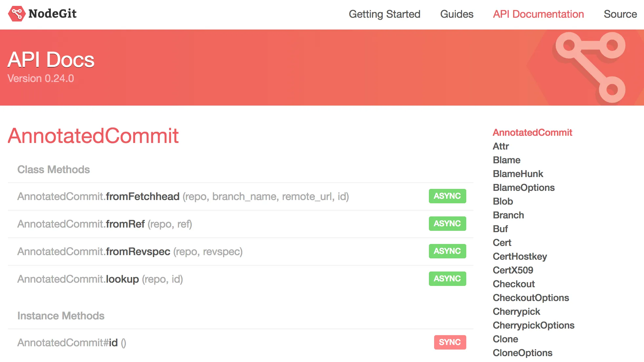Open the Getting Started page

(384, 14)
